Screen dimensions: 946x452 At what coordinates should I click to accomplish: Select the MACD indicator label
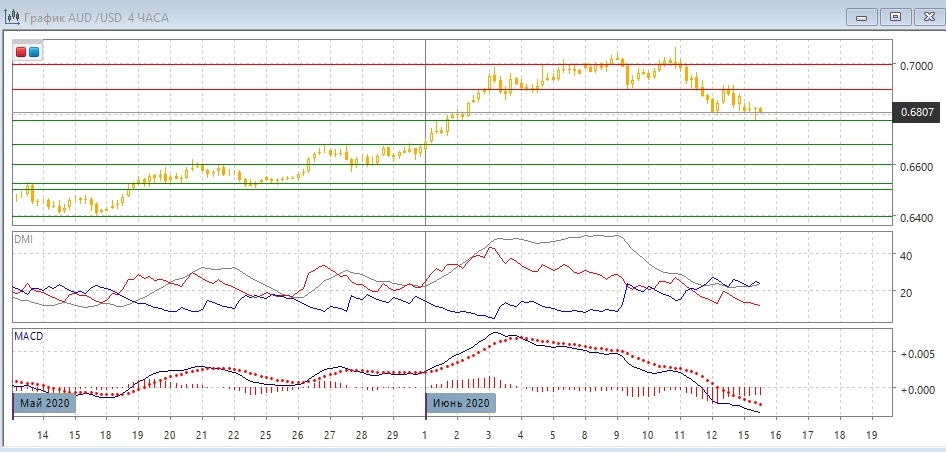point(28,337)
